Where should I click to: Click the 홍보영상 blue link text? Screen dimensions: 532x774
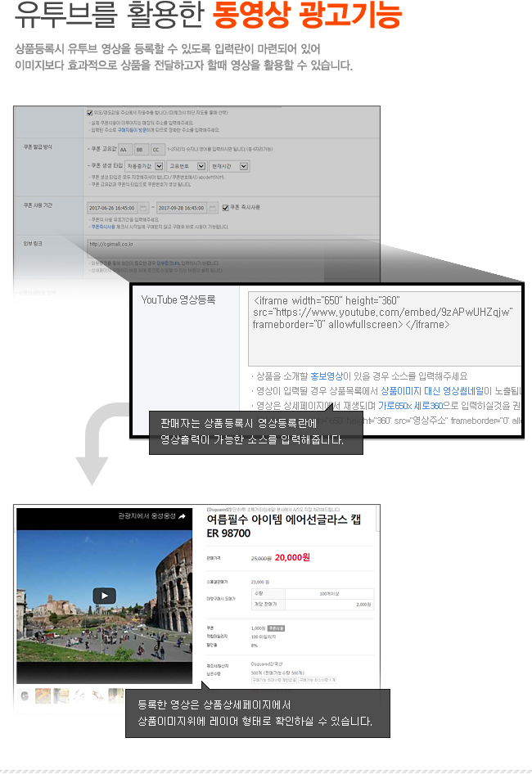tap(326, 376)
